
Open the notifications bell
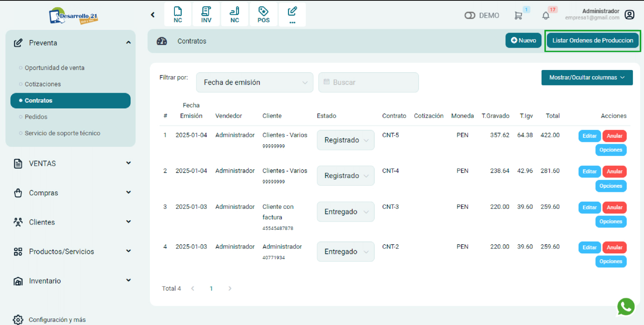pyautogui.click(x=546, y=16)
